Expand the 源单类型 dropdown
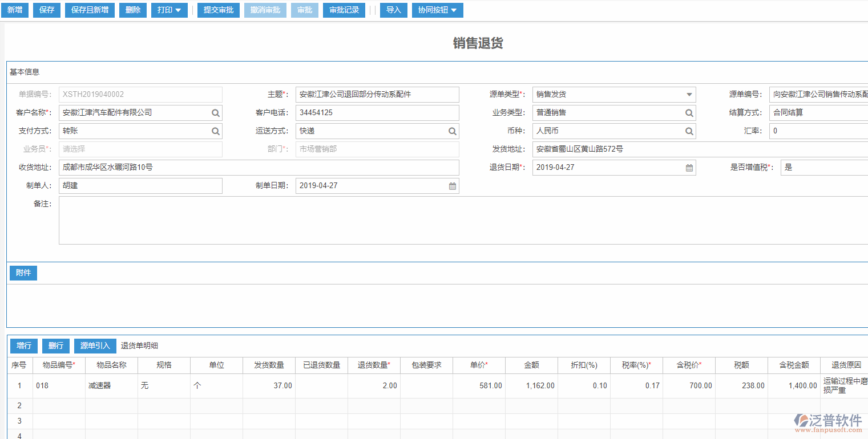 coord(689,95)
